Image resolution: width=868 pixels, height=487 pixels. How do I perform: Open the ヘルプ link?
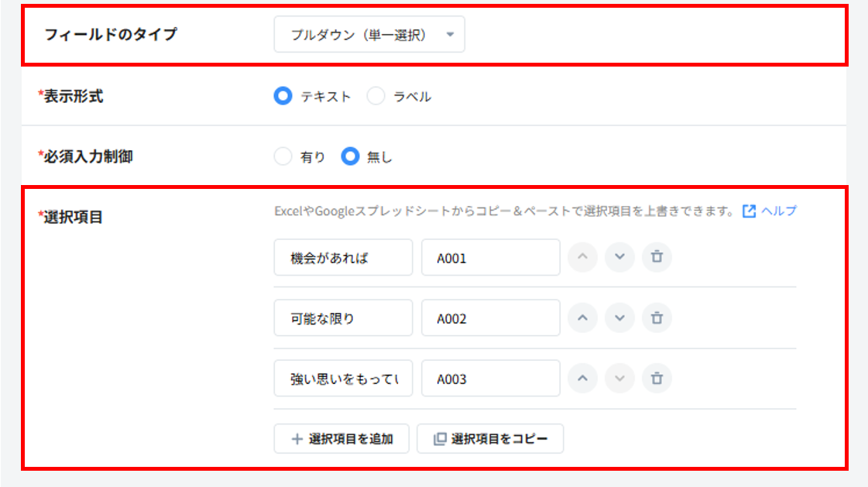pos(770,211)
